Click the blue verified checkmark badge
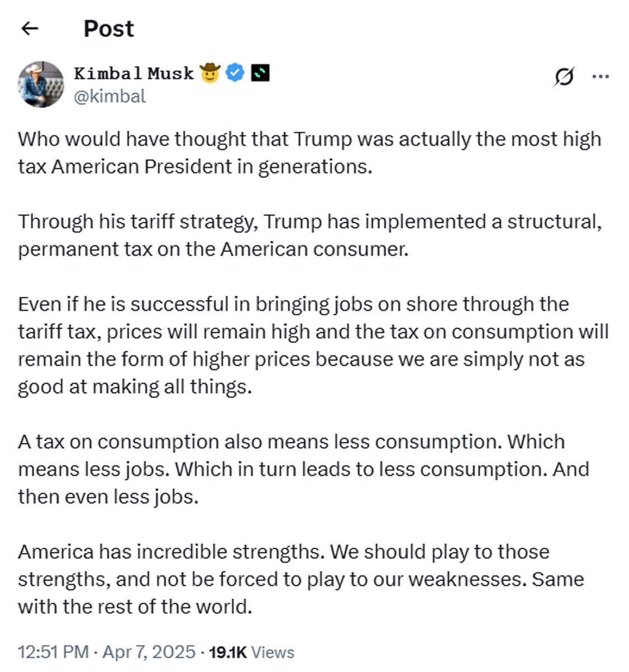 235,73
